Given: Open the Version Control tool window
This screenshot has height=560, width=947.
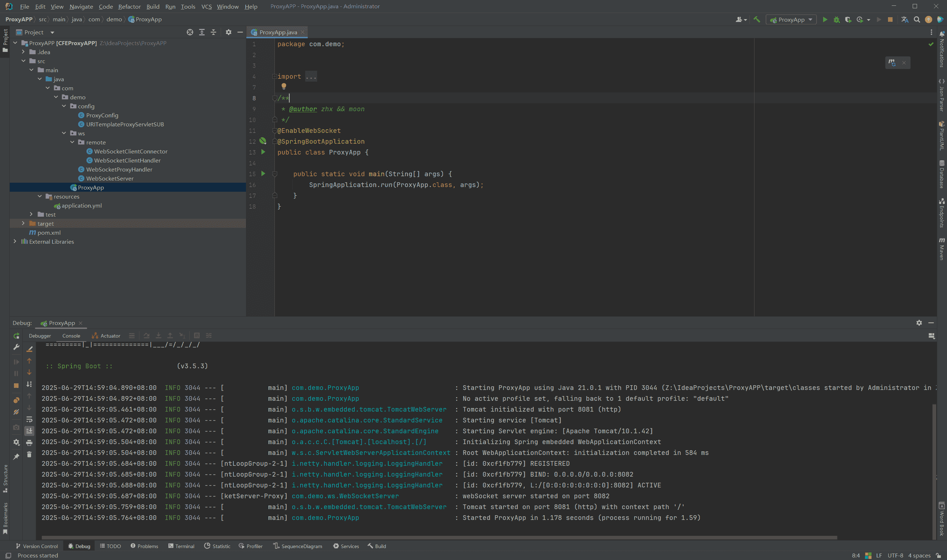Looking at the screenshot, I should 36,546.
